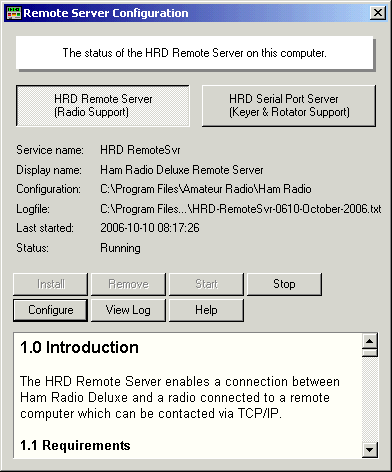This screenshot has width=392, height=472.
Task: Click the introduction paragraph about TCP/IP
Action: click(x=180, y=397)
